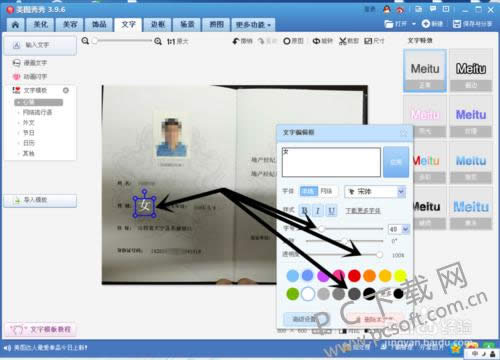Select the 节日 template category
500x360 pixels.
click(x=29, y=133)
